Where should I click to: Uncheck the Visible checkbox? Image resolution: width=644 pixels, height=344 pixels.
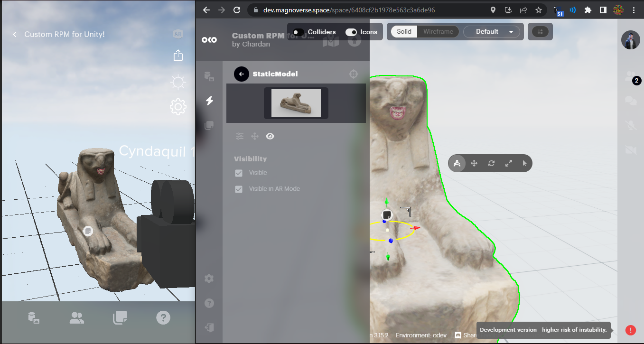(x=239, y=173)
